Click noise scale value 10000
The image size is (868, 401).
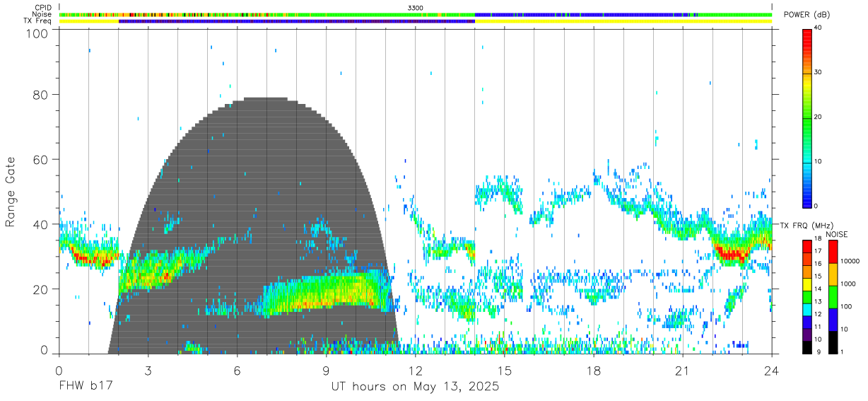(x=850, y=261)
